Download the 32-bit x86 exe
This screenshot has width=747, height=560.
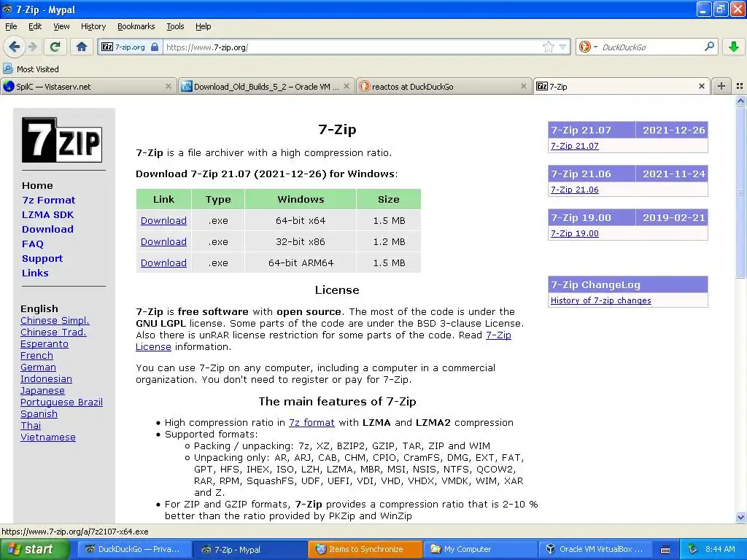(x=163, y=241)
